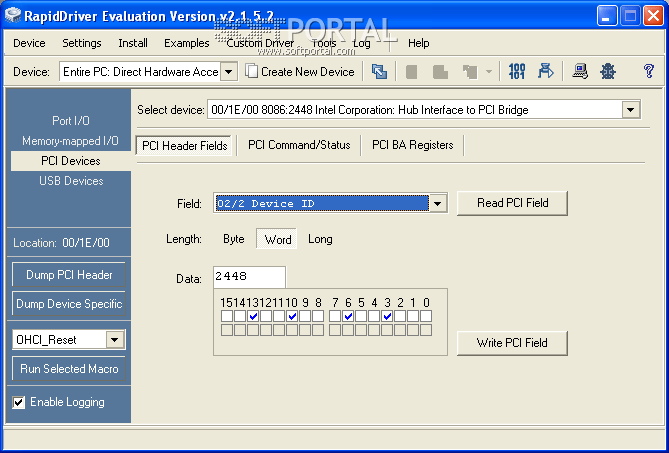Open the Tools menu
This screenshot has height=453, width=669.
point(324,43)
